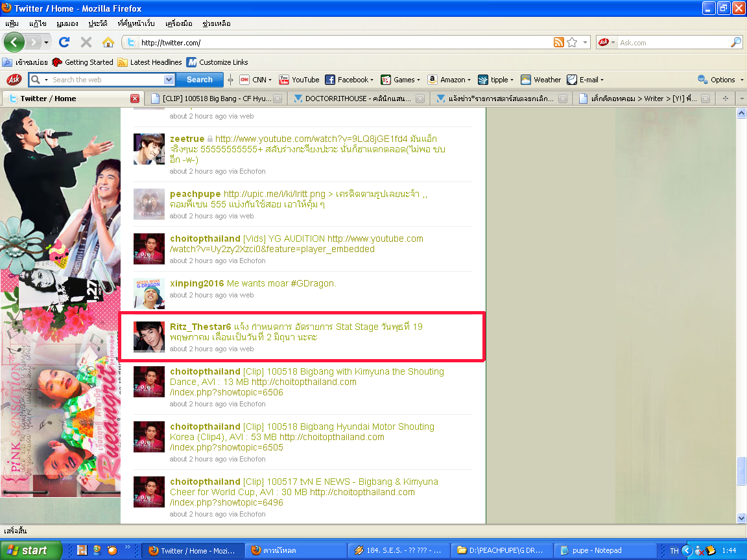Click in the Search the web field
The image size is (747, 560).
[108, 80]
